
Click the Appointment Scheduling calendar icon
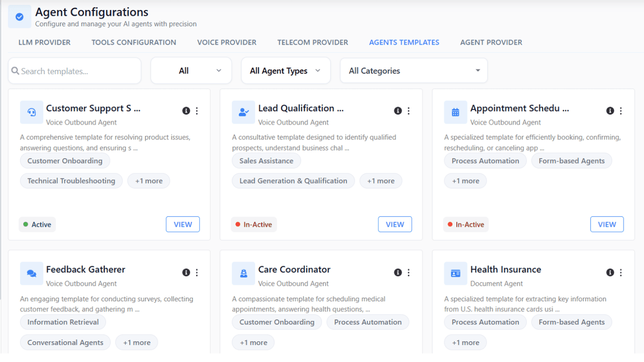point(455,112)
